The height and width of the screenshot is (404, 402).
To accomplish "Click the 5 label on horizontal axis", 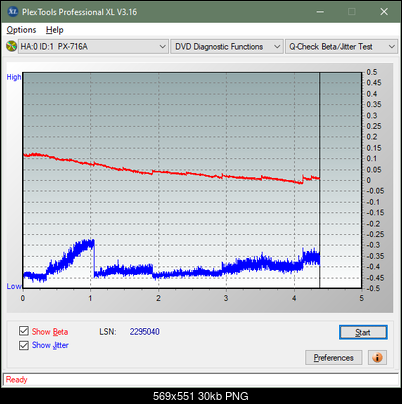I will pyautogui.click(x=361, y=298).
